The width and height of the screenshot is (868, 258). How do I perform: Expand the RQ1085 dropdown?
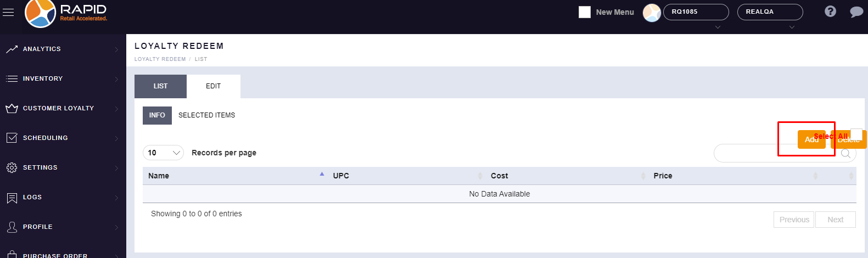pyautogui.click(x=696, y=12)
